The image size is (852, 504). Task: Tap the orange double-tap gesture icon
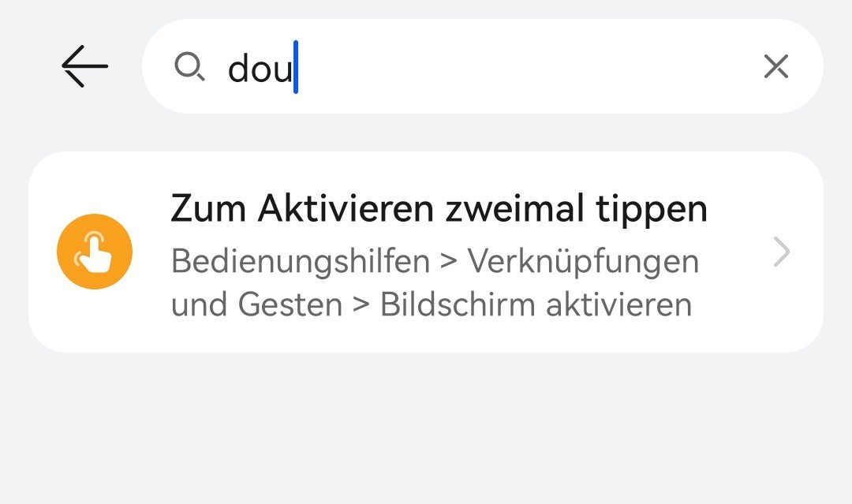[95, 252]
